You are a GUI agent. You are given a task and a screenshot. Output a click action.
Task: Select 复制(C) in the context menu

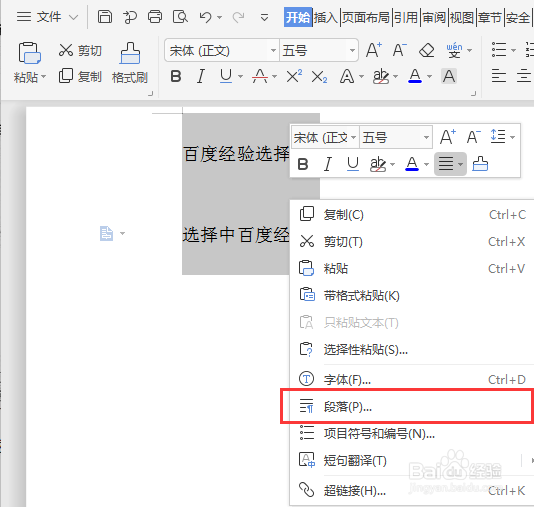pyautogui.click(x=412, y=215)
